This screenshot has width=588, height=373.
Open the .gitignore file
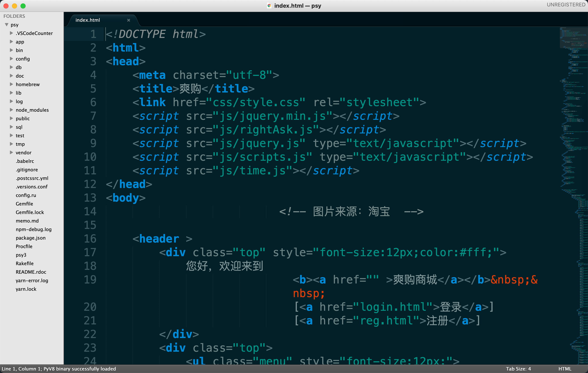[x=27, y=169]
